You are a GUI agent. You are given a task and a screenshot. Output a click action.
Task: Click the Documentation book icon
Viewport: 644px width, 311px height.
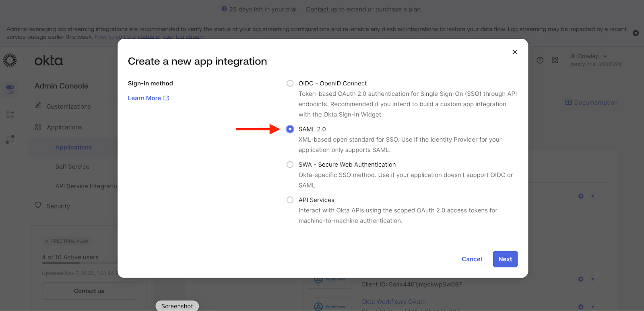[568, 103]
